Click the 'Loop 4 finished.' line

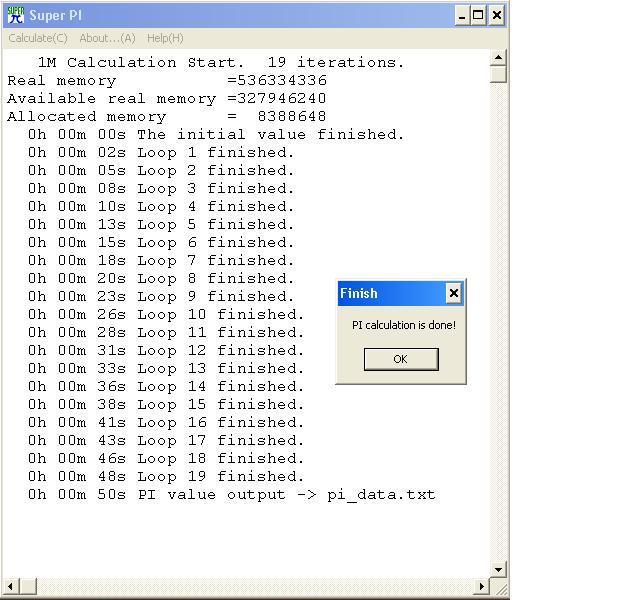(x=161, y=207)
